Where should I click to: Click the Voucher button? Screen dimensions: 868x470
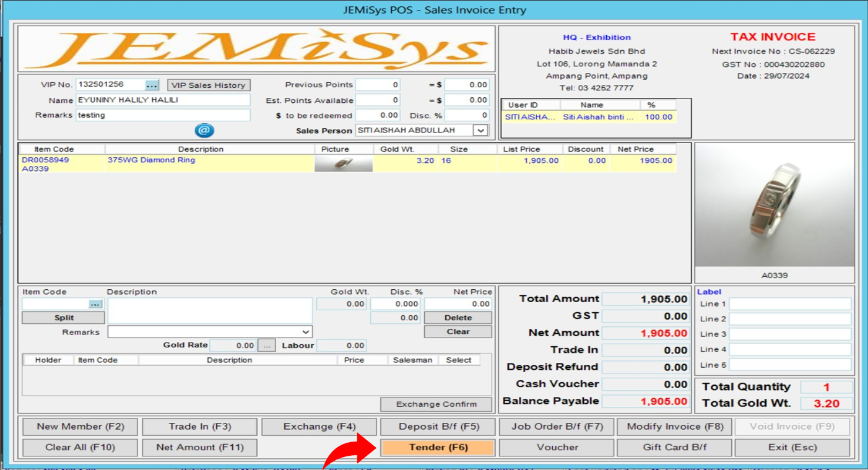[557, 447]
